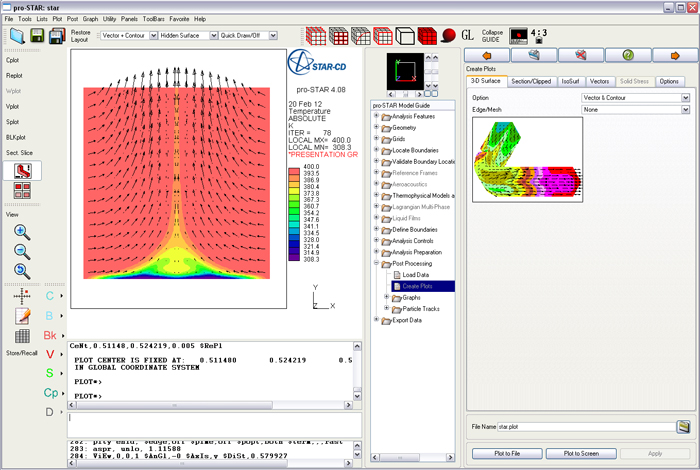This screenshot has height=470, width=700.
Task: Switch to the Vectors tab
Action: click(599, 81)
